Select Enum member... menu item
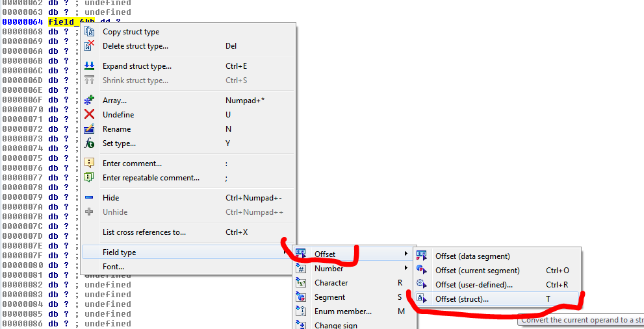The image size is (644, 329). point(342,311)
